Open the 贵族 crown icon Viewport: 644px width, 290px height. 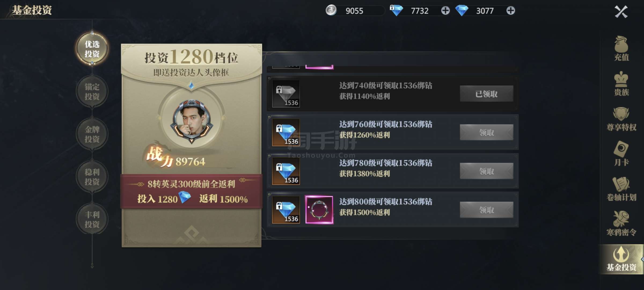(621, 84)
